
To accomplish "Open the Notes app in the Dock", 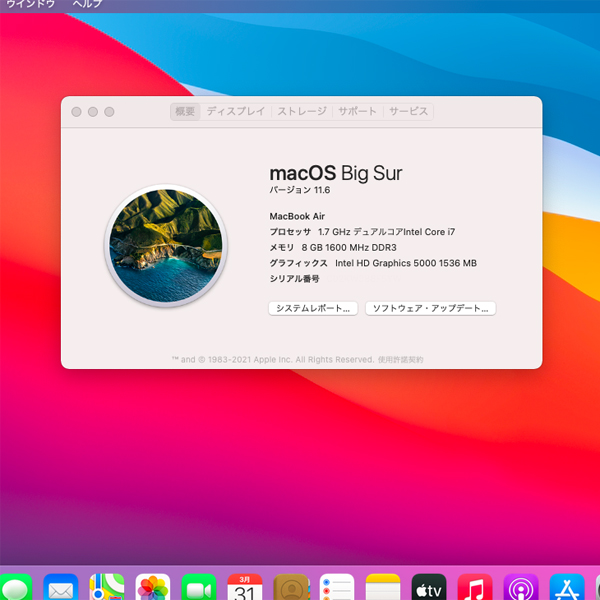I will [383, 588].
